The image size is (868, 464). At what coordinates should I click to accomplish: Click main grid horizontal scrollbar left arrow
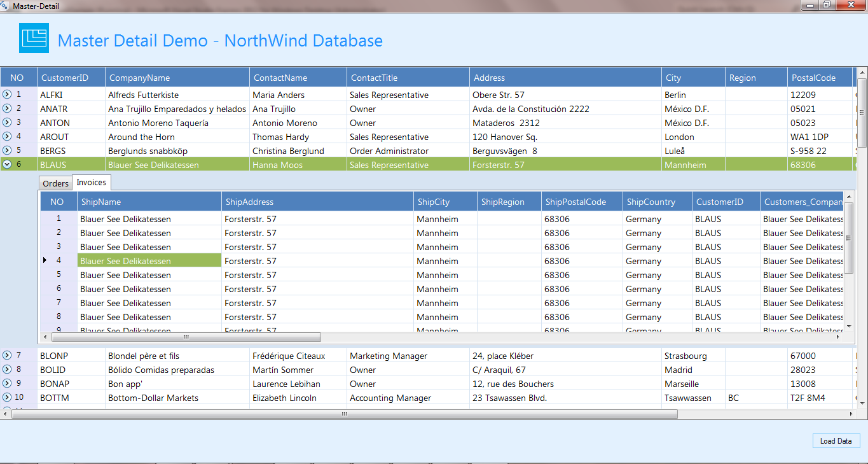[5, 414]
